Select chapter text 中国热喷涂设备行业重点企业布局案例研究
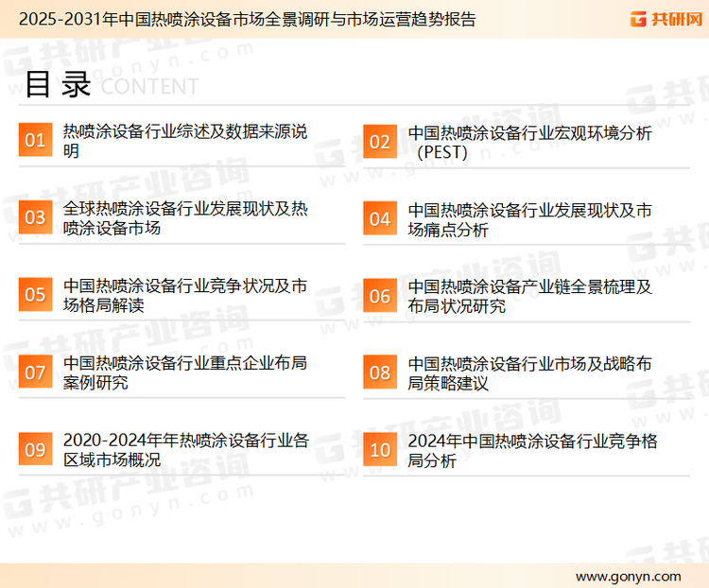The height and width of the screenshot is (588, 709). coord(185,372)
